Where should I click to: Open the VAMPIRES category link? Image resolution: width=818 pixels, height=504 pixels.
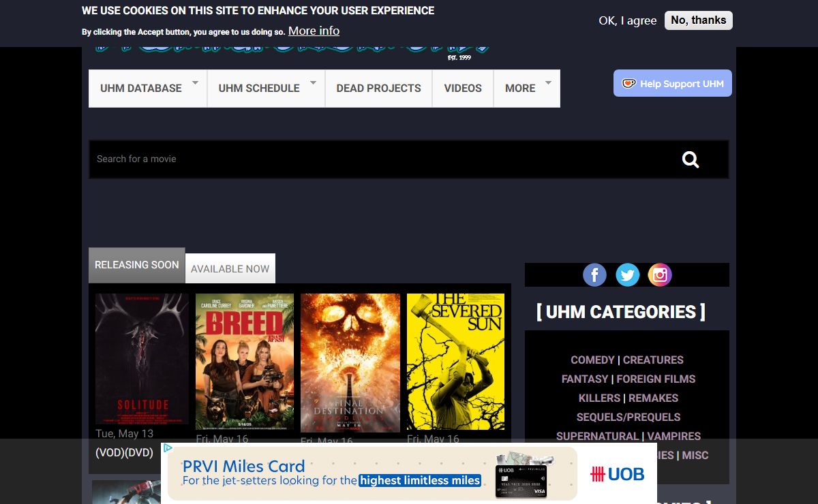pyautogui.click(x=674, y=436)
